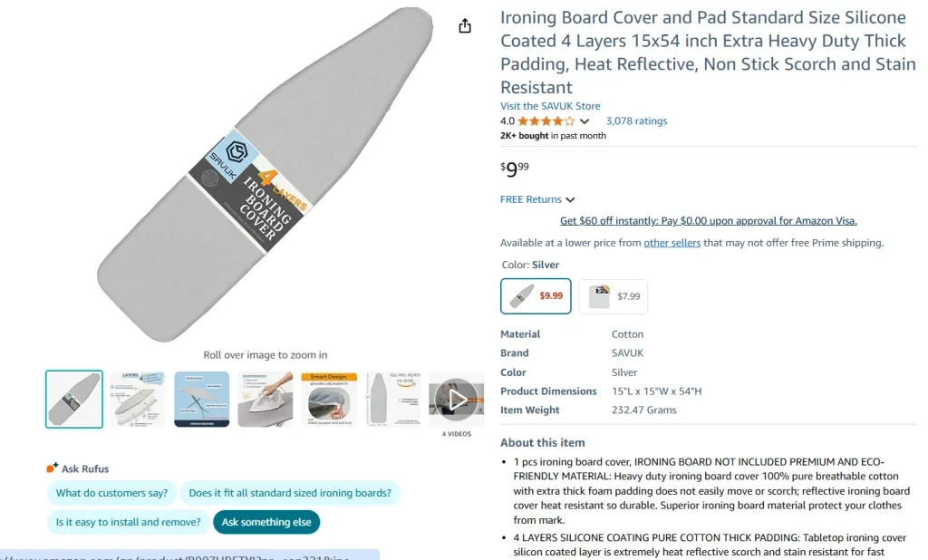This screenshot has width=928, height=560.
Task: Select the $7.99 color option
Action: click(x=614, y=295)
